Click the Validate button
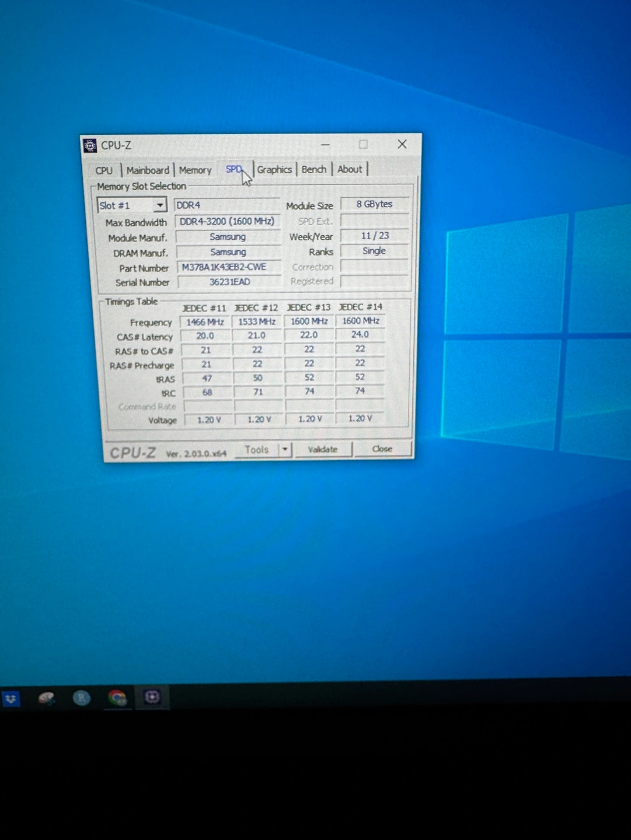Image resolution: width=631 pixels, height=840 pixels. (323, 449)
